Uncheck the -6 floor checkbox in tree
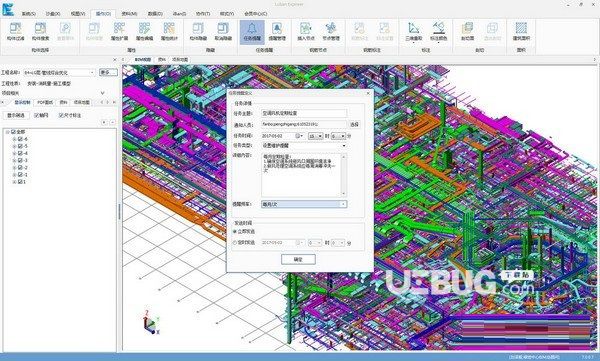 pos(20,139)
